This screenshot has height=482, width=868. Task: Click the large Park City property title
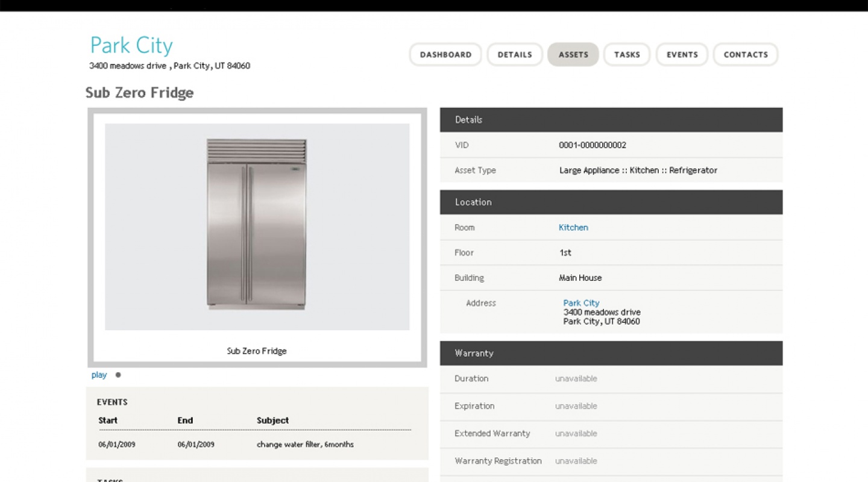(131, 46)
